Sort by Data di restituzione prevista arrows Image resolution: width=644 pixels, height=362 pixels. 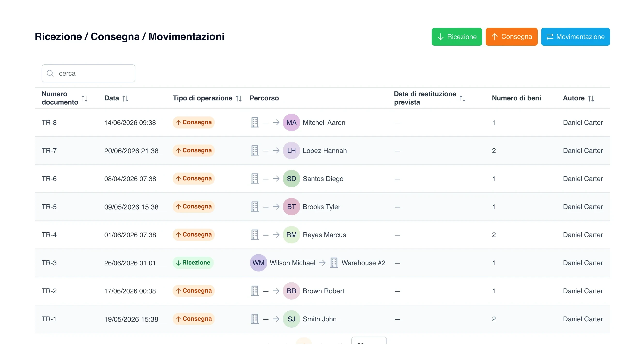point(462,98)
